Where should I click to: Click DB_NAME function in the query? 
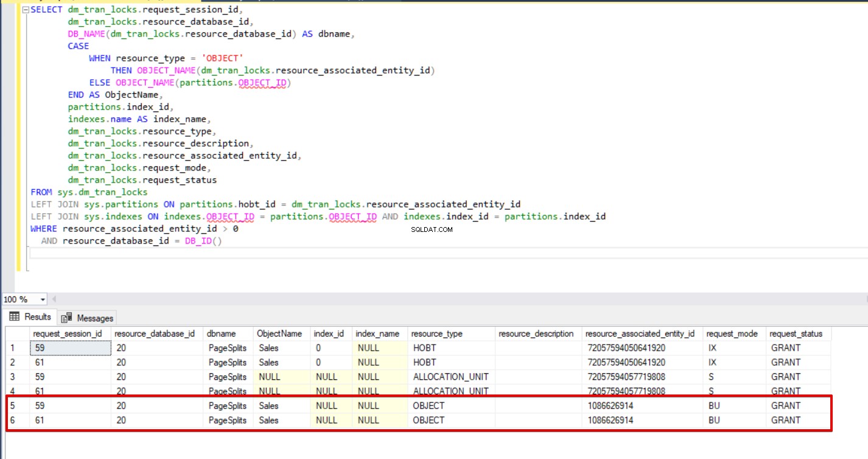click(x=86, y=34)
